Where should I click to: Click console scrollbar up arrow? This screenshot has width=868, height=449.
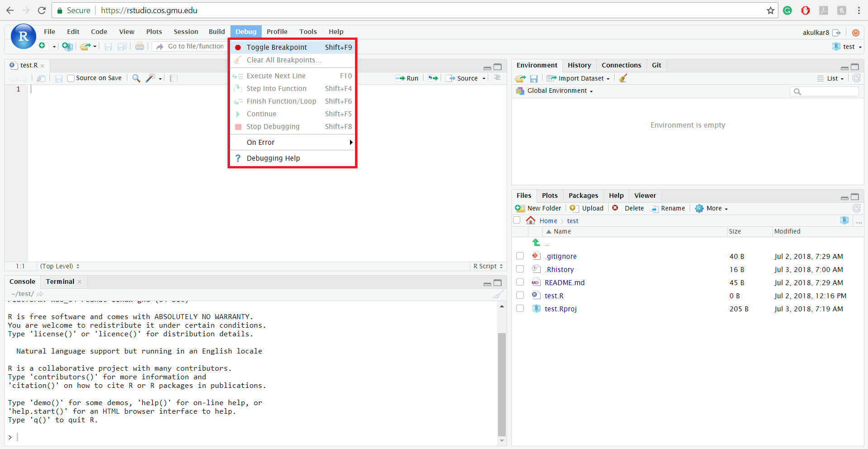pyautogui.click(x=502, y=306)
